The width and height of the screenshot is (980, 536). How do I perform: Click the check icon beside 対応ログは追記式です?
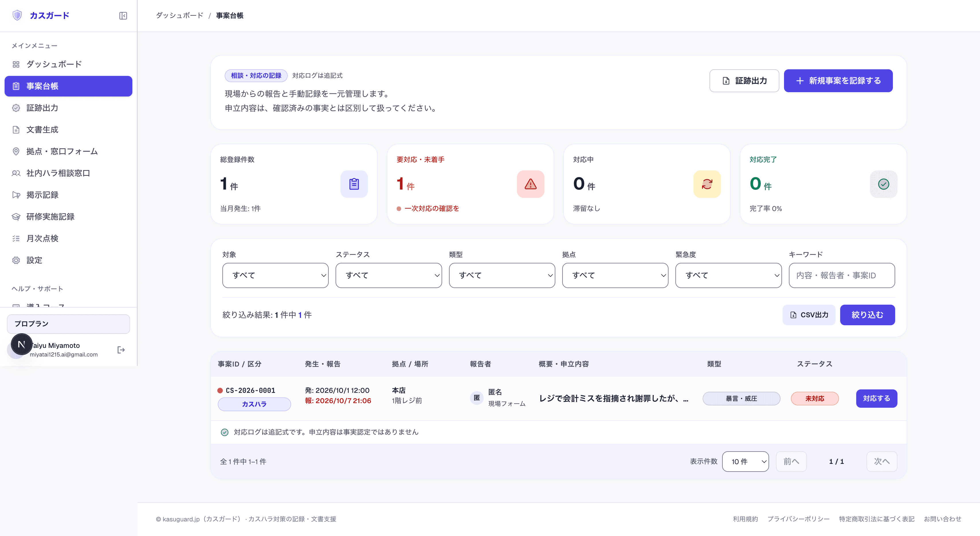click(224, 432)
